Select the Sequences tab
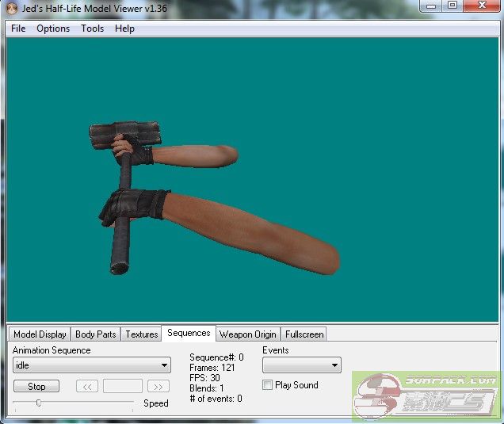 189,333
